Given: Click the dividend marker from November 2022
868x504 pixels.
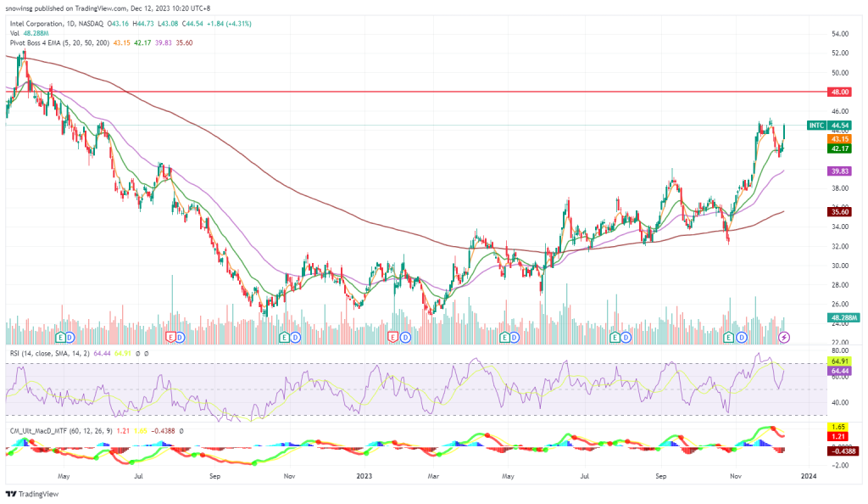Looking at the screenshot, I should click(296, 337).
